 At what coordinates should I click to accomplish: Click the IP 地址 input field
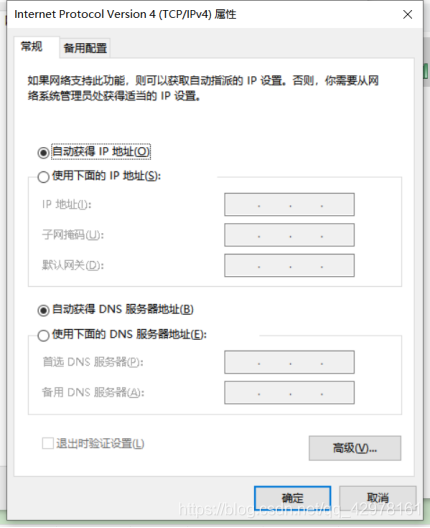point(289,204)
